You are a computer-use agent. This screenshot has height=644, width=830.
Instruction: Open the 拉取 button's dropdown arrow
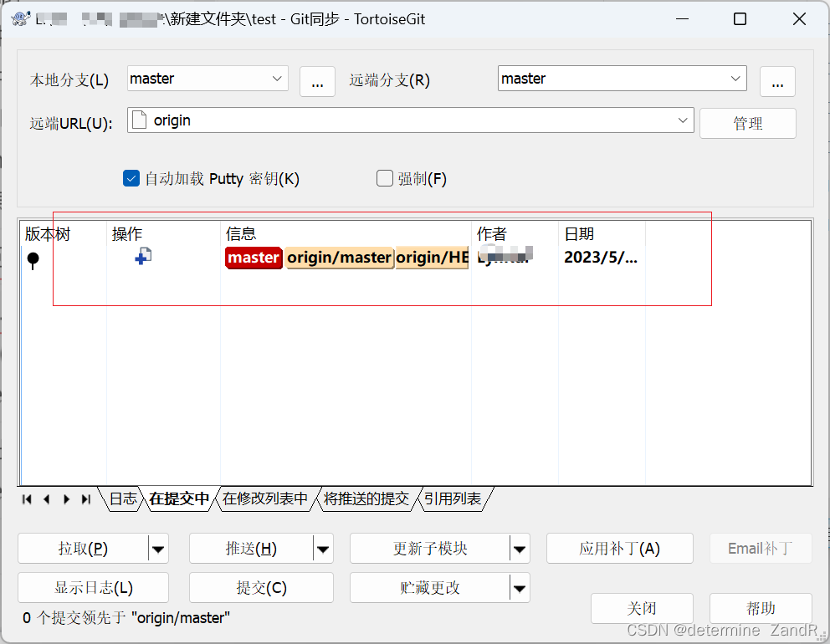click(x=158, y=549)
